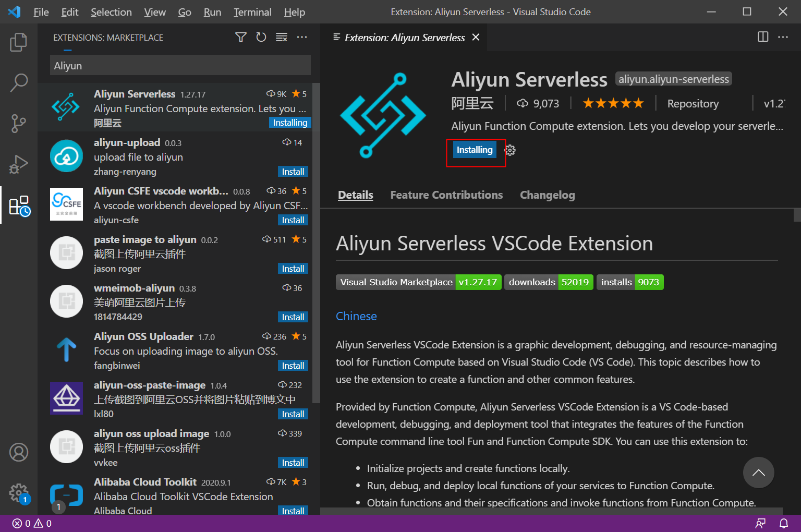Select Alibaba Cloud Toolkit list entry
This screenshot has height=532, width=801.
175,495
